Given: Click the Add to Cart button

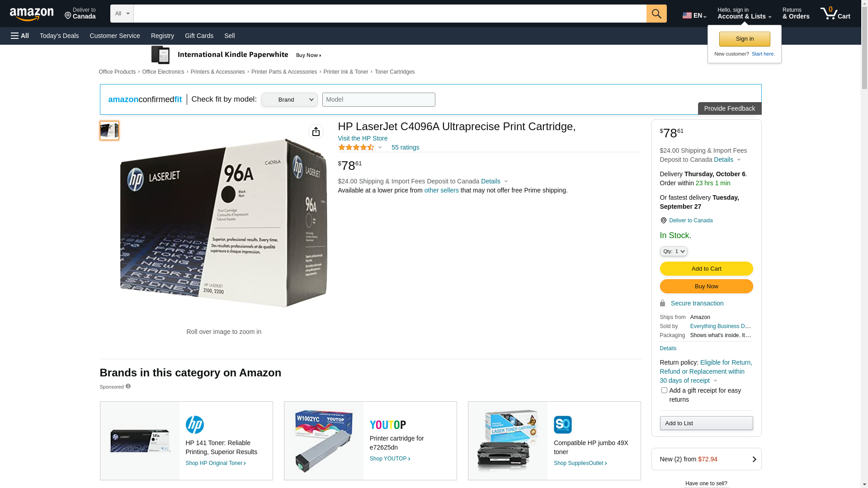Looking at the screenshot, I should (706, 269).
